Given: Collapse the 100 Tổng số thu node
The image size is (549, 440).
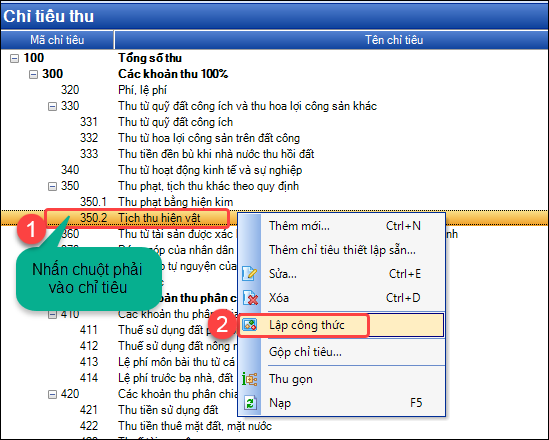Looking at the screenshot, I should click(14, 58).
